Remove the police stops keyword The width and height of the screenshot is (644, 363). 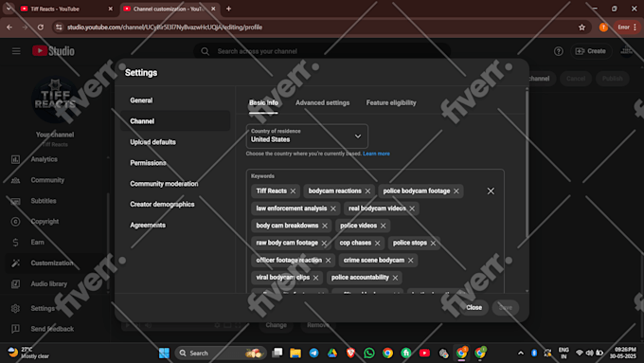433,243
